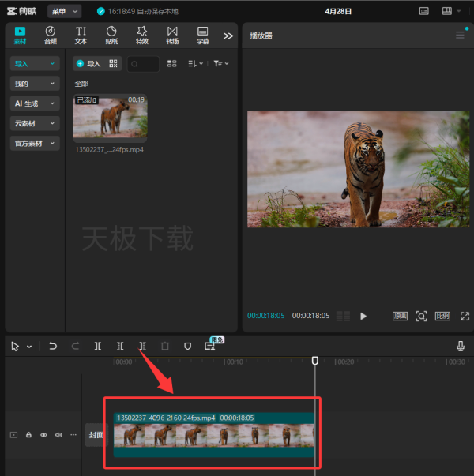Image resolution: width=474 pixels, height=476 pixels.
Task: Redo the last undone action
Action: (75, 346)
